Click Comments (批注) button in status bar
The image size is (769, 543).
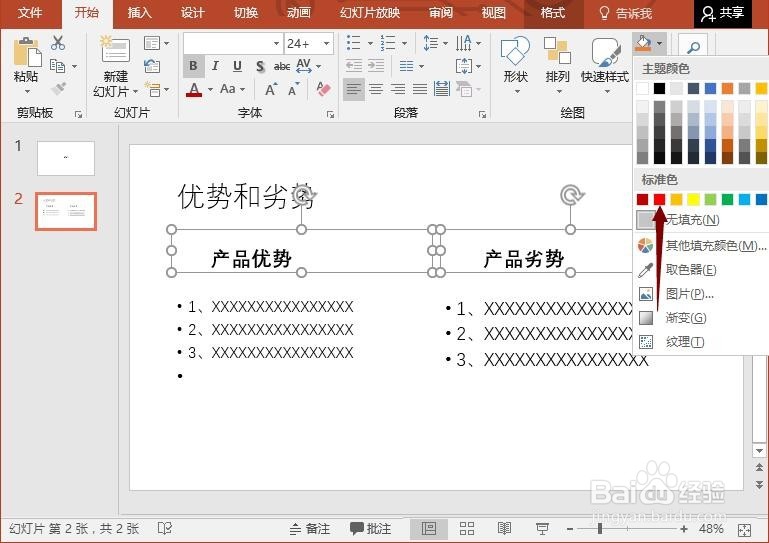[371, 528]
